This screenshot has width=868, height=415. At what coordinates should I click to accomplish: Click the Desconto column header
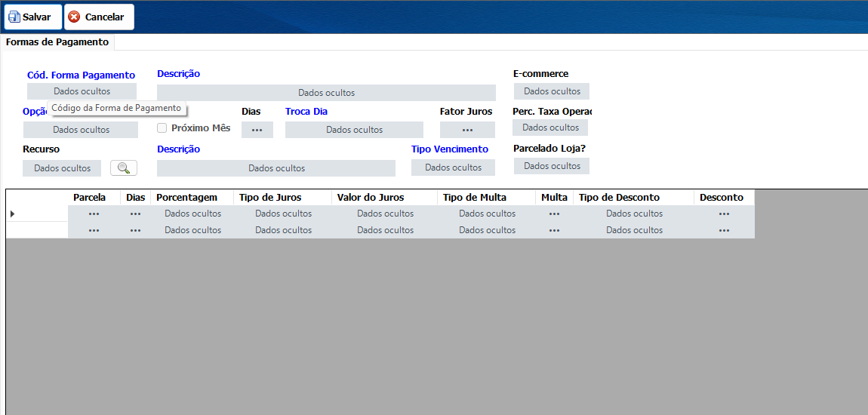point(724,198)
